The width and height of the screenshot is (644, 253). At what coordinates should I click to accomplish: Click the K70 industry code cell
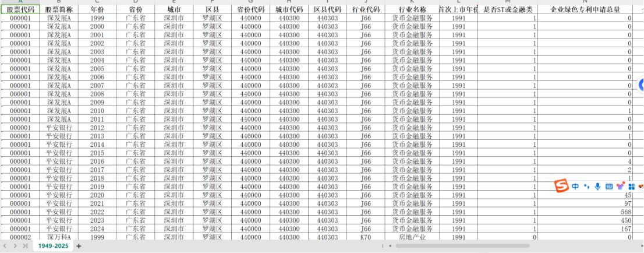366,237
